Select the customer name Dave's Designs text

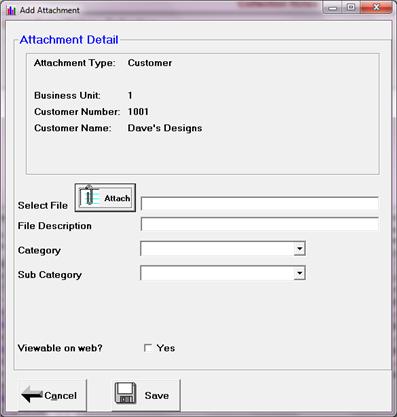(165, 128)
